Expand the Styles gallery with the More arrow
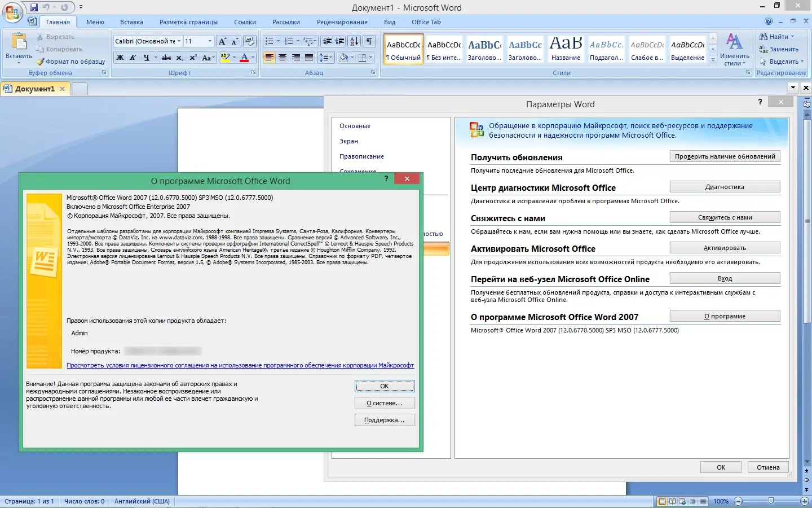Screen dimensions: 812x508 tap(713, 59)
